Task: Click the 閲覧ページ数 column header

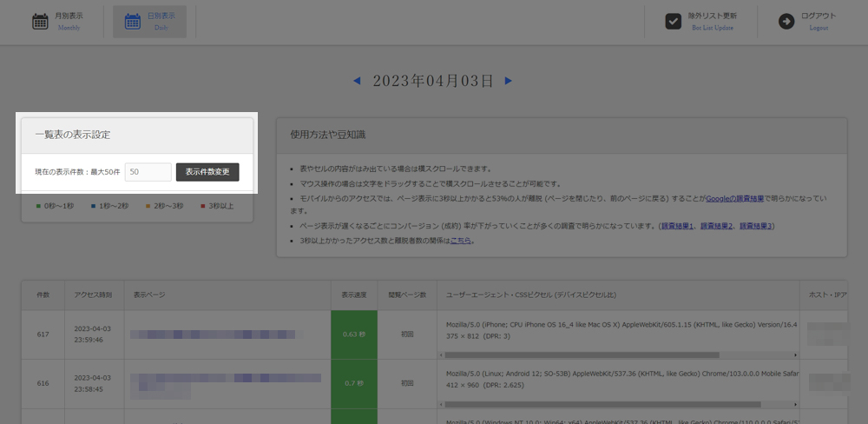Action: (x=407, y=295)
